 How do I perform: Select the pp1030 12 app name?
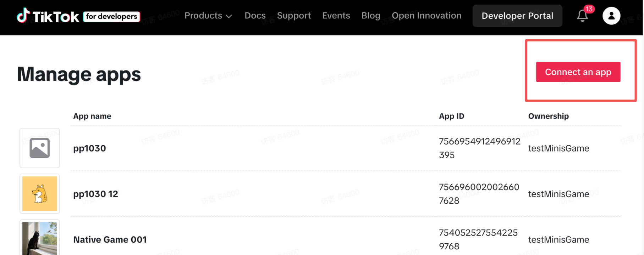[95, 194]
